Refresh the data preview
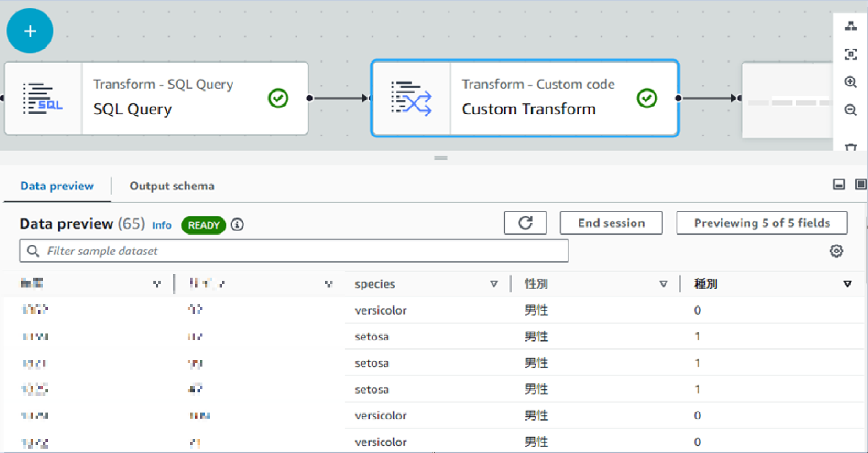Image resolution: width=868 pixels, height=453 pixels. click(x=525, y=223)
